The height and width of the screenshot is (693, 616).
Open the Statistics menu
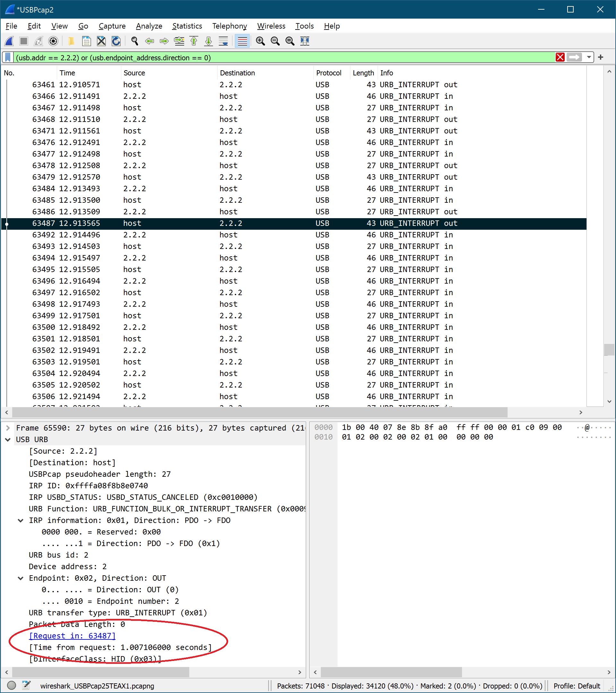[187, 26]
